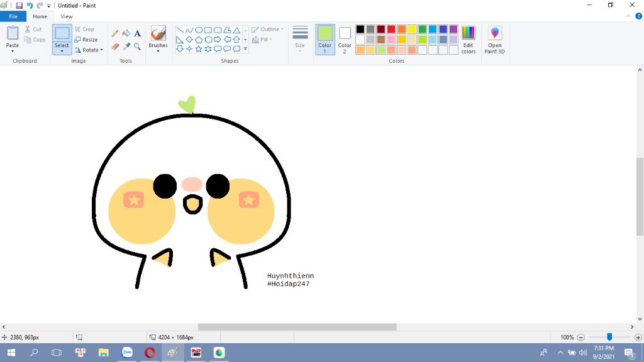Choose the Six-point star shape

pyautogui.click(x=208, y=49)
